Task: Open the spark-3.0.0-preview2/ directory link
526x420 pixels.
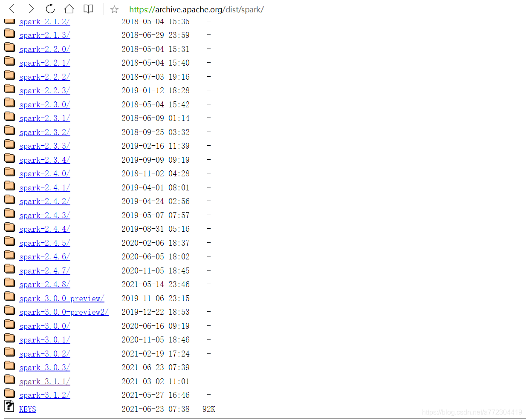Action: [64, 312]
